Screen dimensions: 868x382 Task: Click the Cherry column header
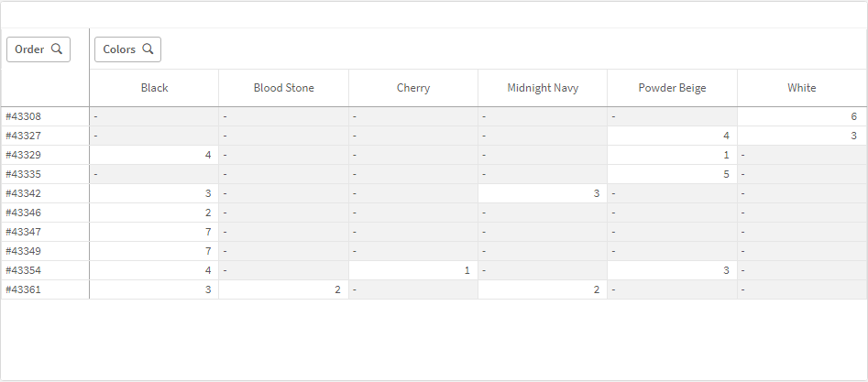(x=413, y=88)
